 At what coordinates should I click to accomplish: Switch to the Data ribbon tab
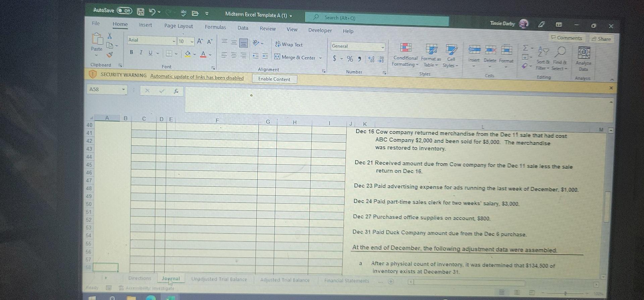click(243, 28)
